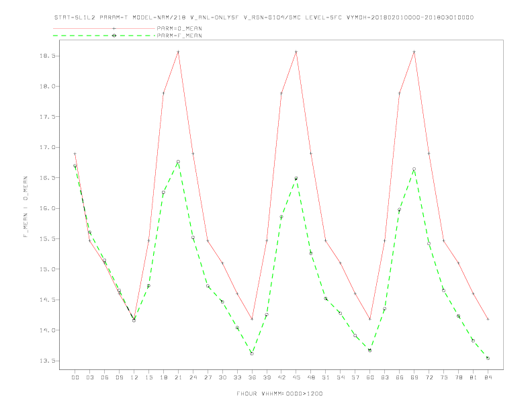
Task: Click the x-axis forecast hour label 84
Action: coord(488,377)
